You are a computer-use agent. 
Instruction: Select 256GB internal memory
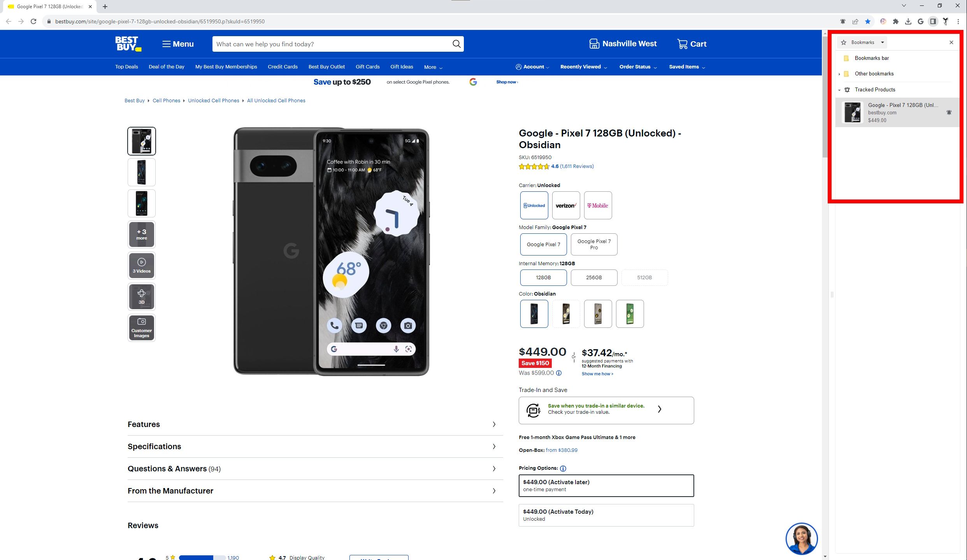click(594, 278)
